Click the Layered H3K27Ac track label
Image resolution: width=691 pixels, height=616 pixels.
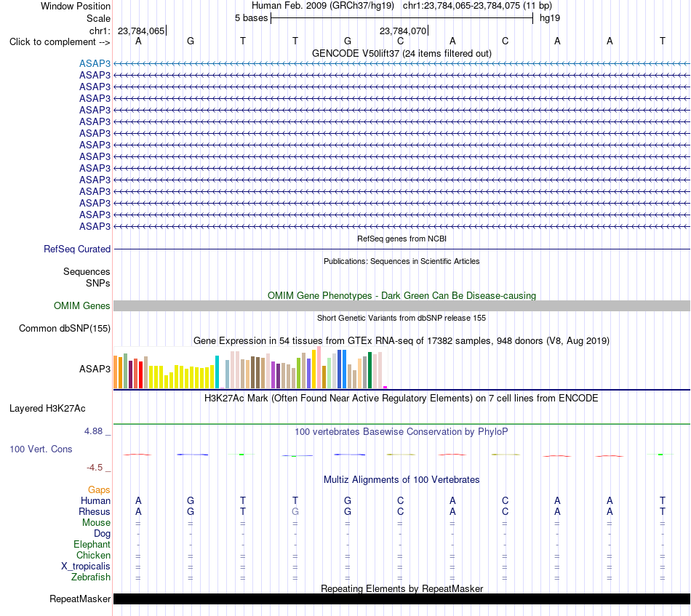click(47, 409)
